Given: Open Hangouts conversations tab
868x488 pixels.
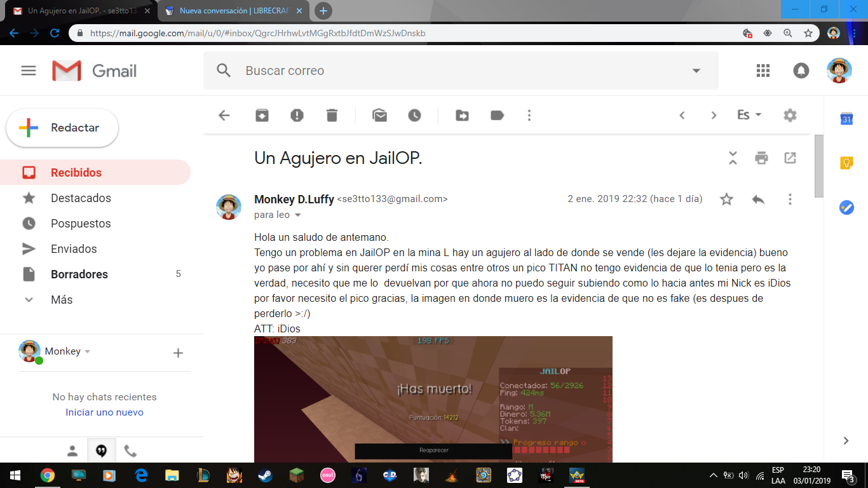Looking at the screenshot, I should (x=101, y=451).
